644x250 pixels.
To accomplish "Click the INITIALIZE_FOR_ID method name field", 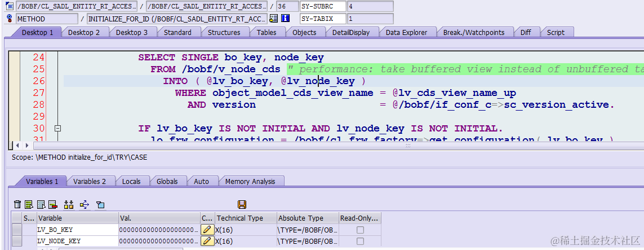I will pyautogui.click(x=177, y=19).
